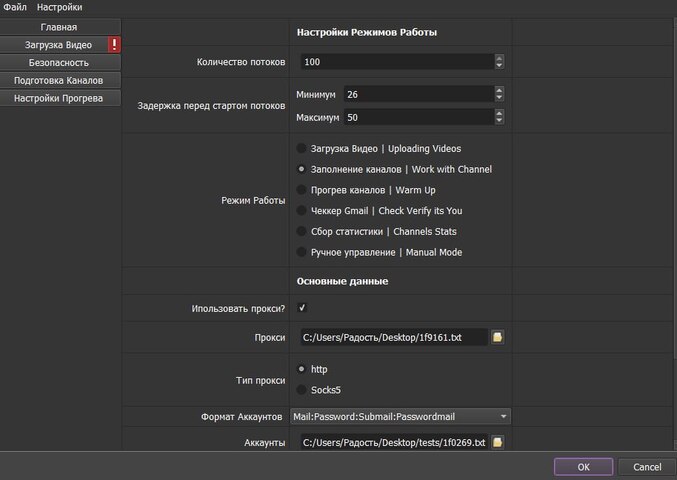Click the red warning icon beside Загрузка Видео
Viewport: 677px width, 480px height.
114,45
